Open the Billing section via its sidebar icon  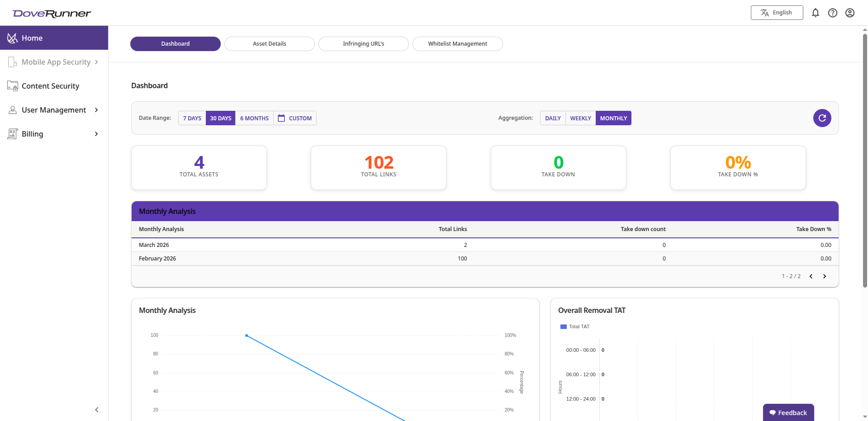coord(12,133)
